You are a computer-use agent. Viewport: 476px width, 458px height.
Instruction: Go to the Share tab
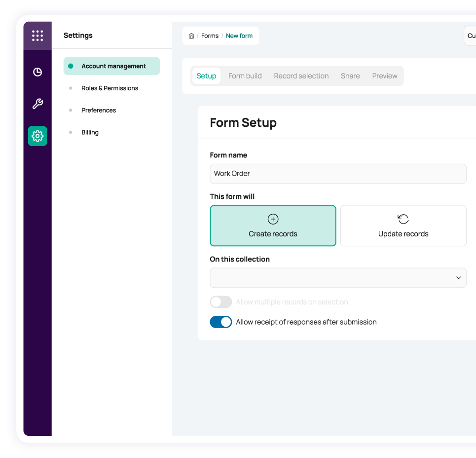coord(350,76)
